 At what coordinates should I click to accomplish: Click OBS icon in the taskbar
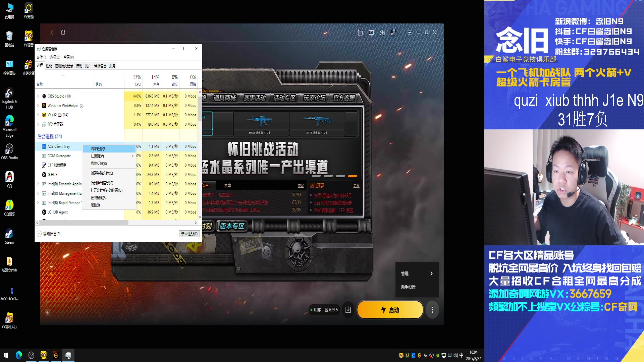point(31,355)
